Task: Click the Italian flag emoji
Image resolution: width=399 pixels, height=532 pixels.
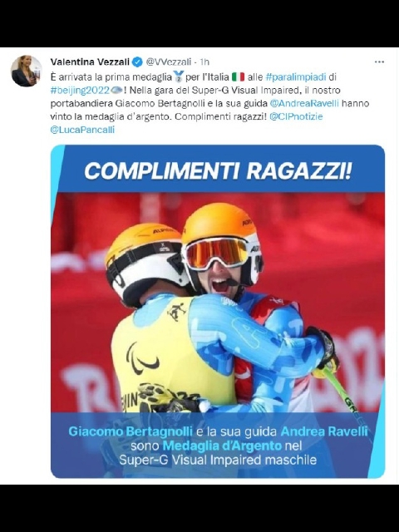Action: [x=238, y=77]
